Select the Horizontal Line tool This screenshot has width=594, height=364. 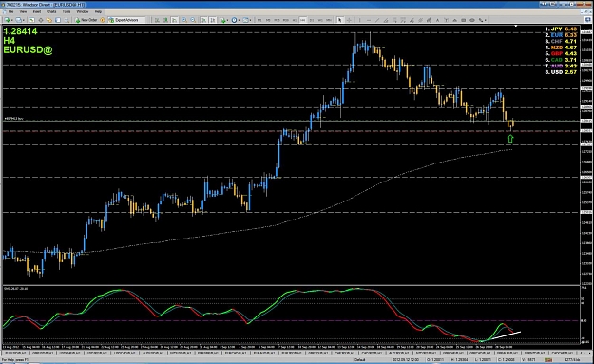click(x=369, y=20)
